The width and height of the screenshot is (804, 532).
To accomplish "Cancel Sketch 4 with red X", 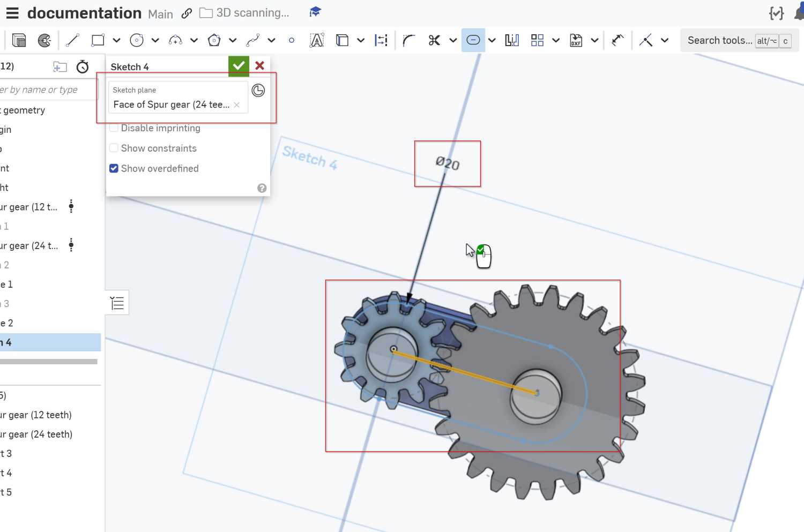I will point(260,66).
